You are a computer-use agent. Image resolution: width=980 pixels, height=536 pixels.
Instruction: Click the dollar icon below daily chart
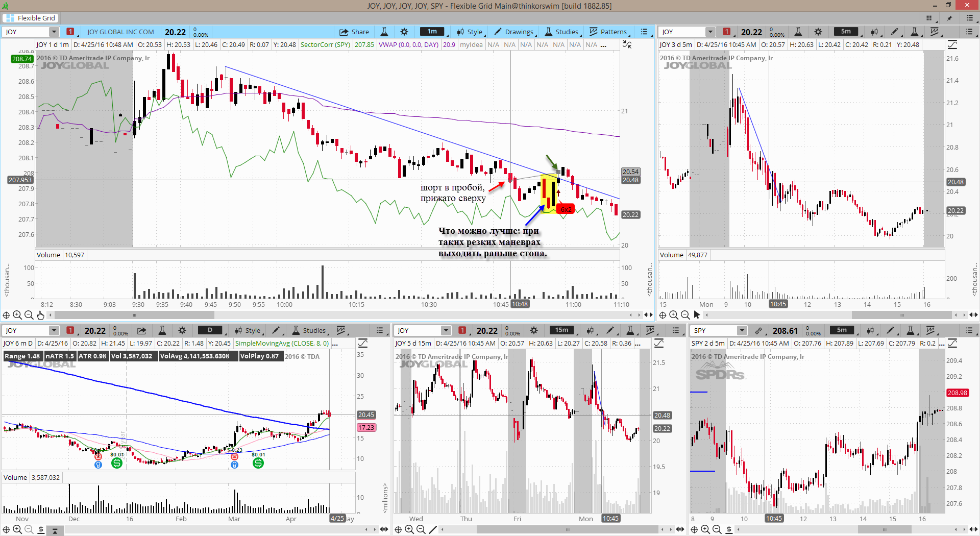[x=41, y=529]
